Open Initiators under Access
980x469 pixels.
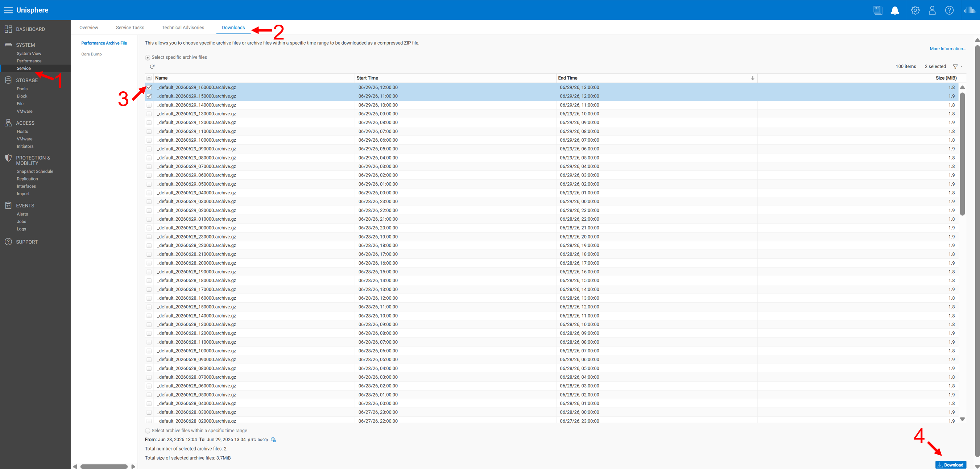(x=25, y=146)
